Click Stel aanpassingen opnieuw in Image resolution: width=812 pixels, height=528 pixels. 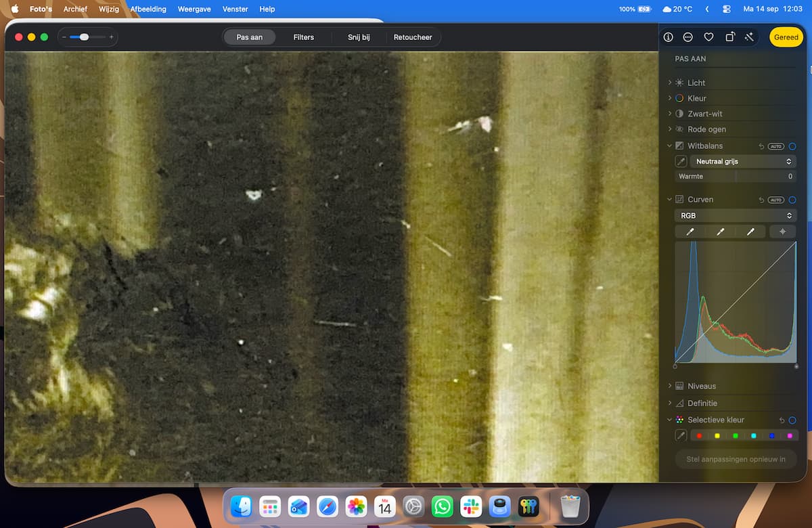(736, 459)
